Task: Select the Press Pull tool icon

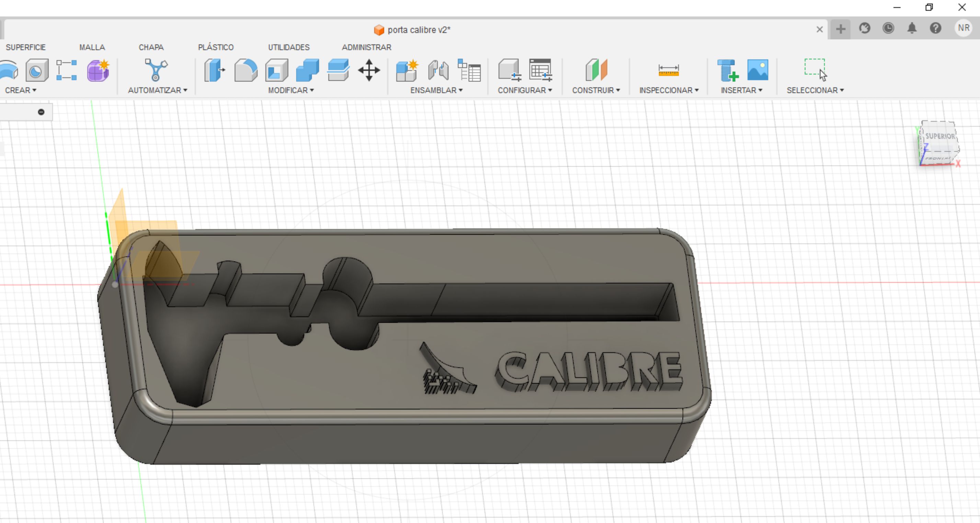Action: click(215, 70)
